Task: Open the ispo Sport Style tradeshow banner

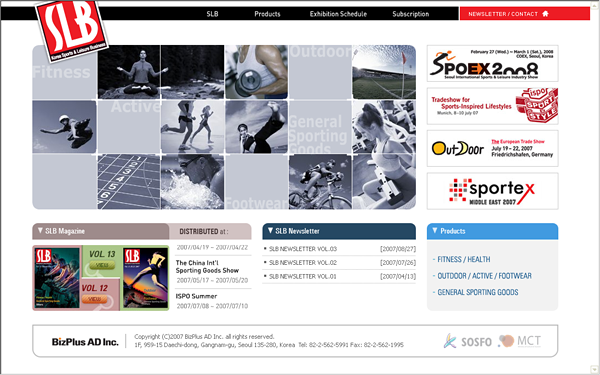Action: tap(492, 106)
